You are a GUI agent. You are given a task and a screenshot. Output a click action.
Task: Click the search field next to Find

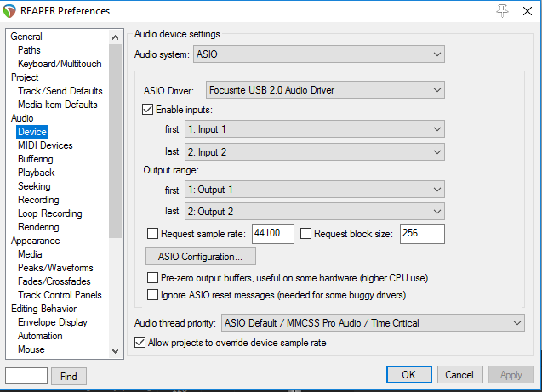tap(26, 376)
